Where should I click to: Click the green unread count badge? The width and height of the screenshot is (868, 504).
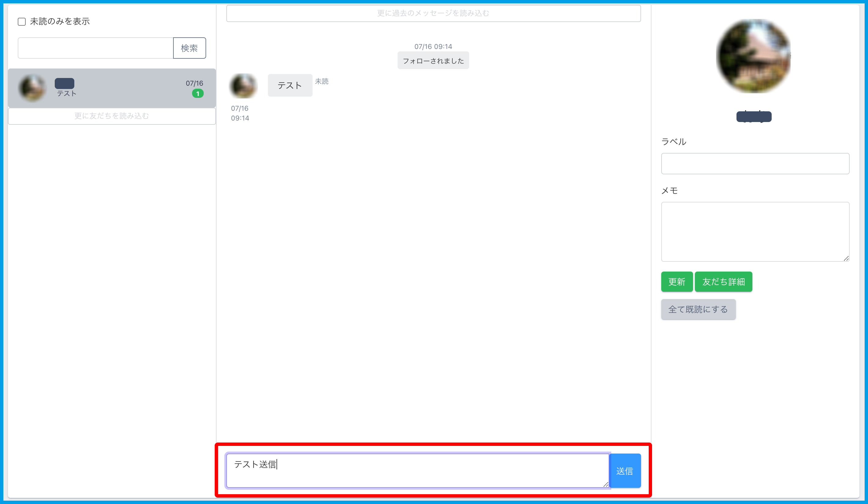point(198,93)
